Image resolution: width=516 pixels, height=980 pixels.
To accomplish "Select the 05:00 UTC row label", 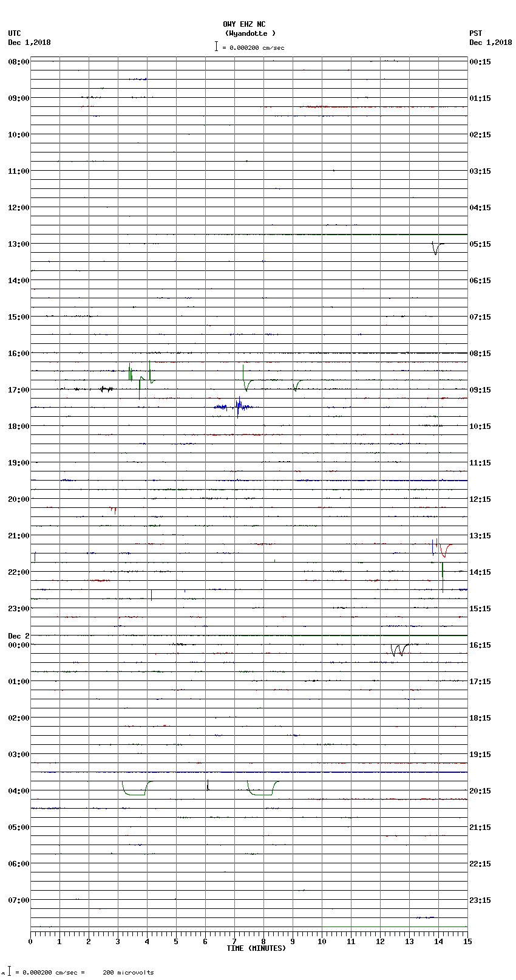I will (19, 828).
